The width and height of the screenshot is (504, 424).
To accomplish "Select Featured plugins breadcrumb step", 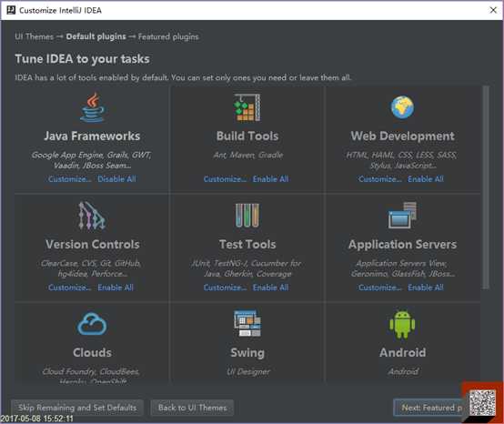I will [168, 36].
